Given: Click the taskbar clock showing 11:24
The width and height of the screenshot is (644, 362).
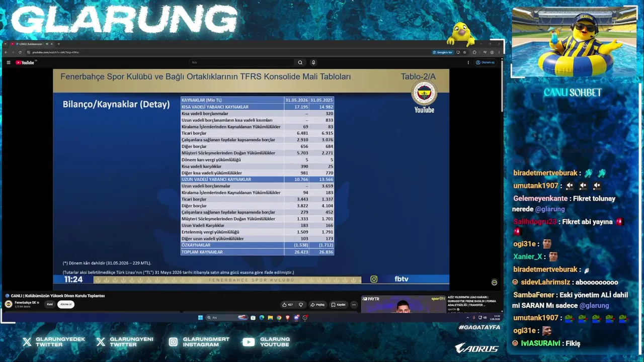Looking at the screenshot, I should point(497,318).
